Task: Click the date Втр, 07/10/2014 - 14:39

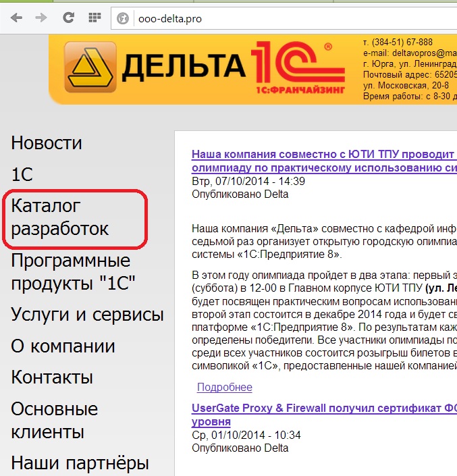Action: 248,181
